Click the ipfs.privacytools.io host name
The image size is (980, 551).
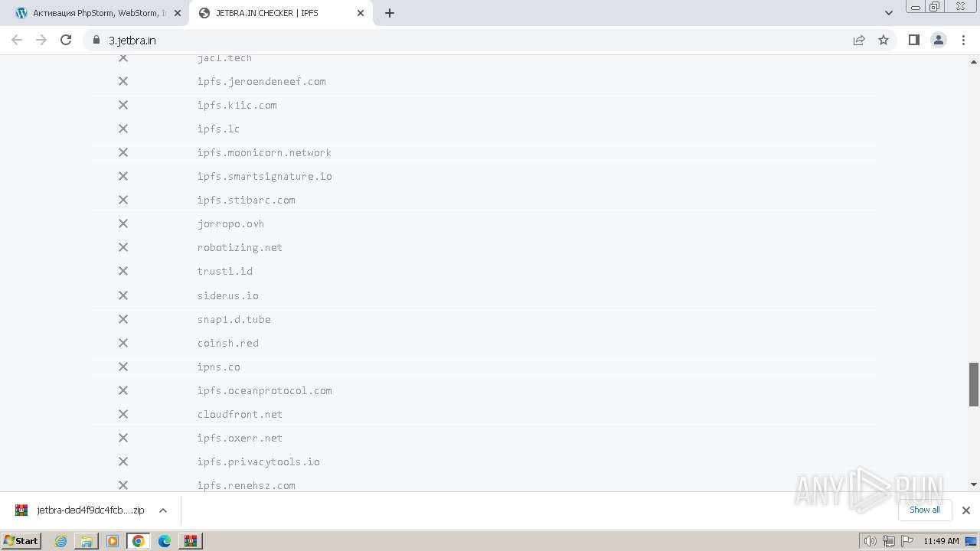click(258, 461)
